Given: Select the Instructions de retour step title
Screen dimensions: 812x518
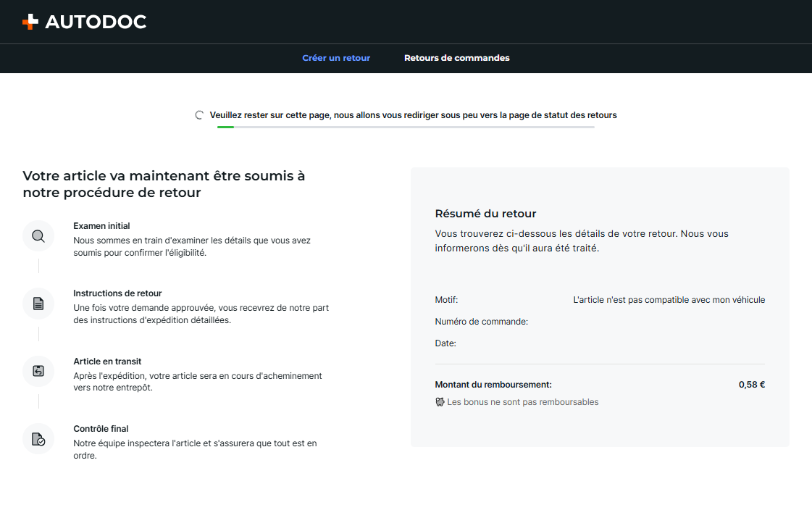Looking at the screenshot, I should pos(117,293).
